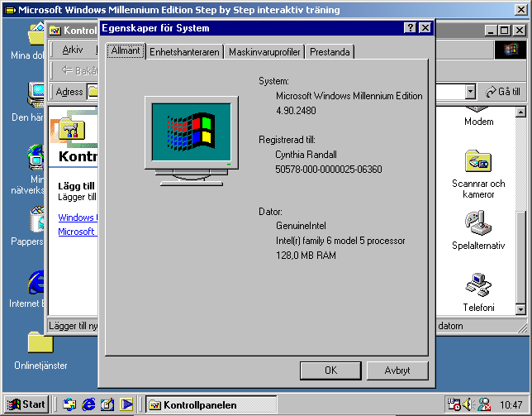
Task: Click the taskbar clock showing 10:47
Action: point(511,404)
